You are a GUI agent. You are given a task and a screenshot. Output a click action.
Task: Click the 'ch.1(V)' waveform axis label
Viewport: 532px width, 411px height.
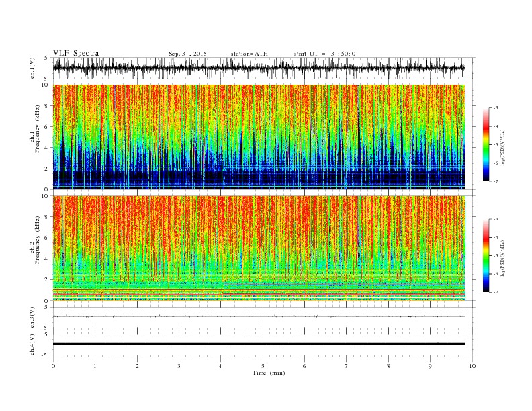[x=32, y=68]
